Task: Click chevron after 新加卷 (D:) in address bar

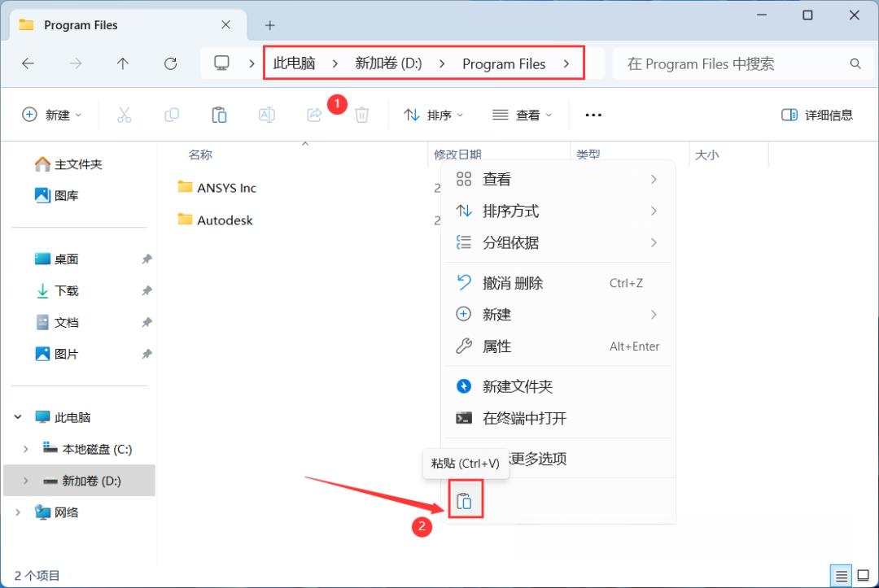Action: (442, 63)
